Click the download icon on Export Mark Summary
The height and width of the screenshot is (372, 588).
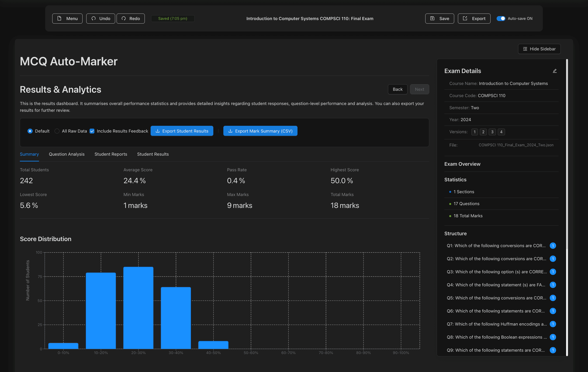click(x=230, y=131)
